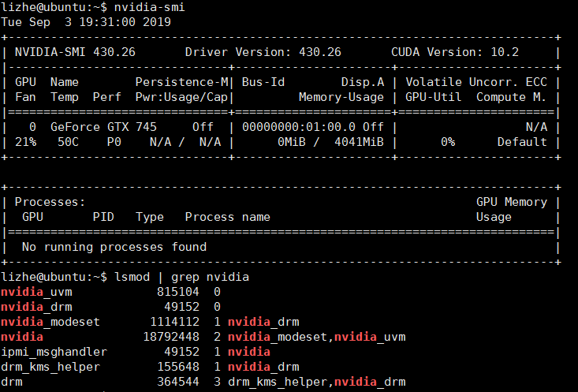Click 'GPU Memory' header in processes table

(512, 202)
